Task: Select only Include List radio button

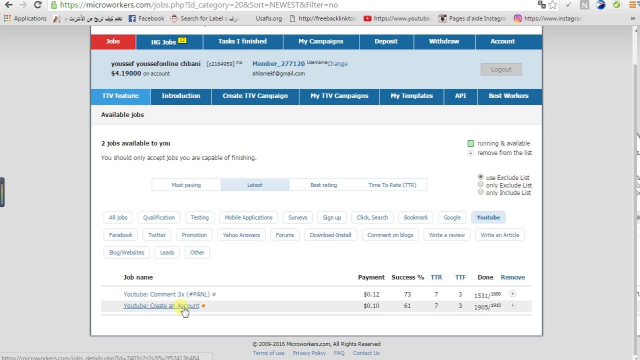Action: 481,192
